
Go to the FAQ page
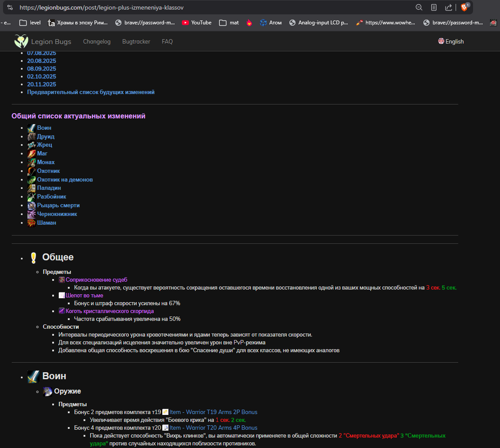[x=167, y=41]
